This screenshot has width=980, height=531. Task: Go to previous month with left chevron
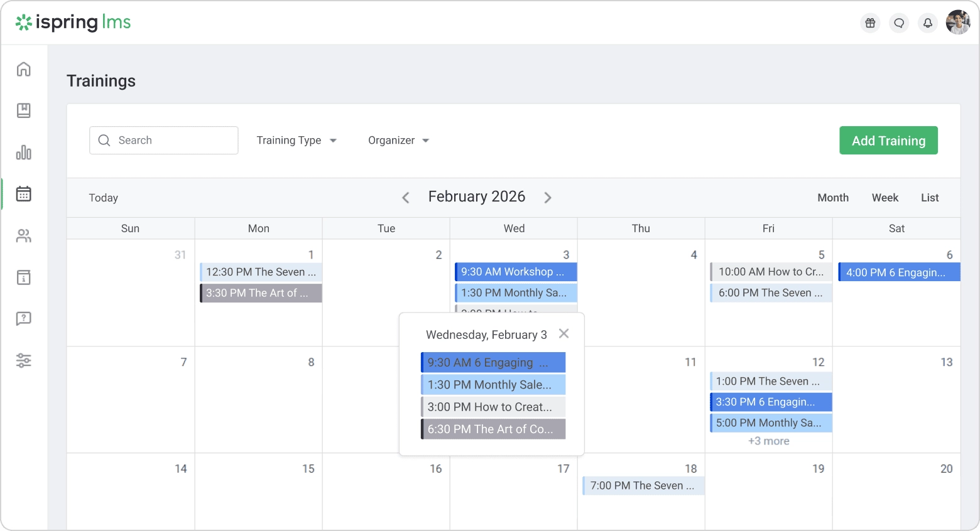pyautogui.click(x=406, y=198)
